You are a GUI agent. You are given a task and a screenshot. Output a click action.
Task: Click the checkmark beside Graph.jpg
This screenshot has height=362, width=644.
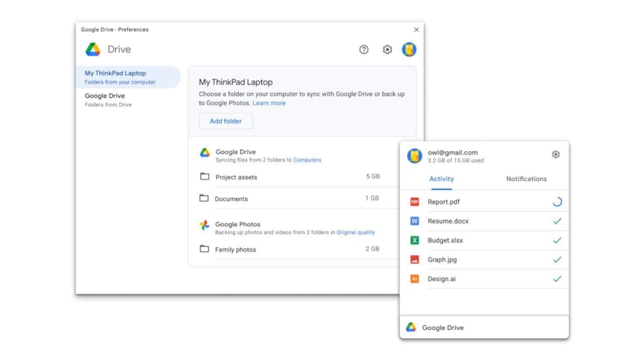557,259
